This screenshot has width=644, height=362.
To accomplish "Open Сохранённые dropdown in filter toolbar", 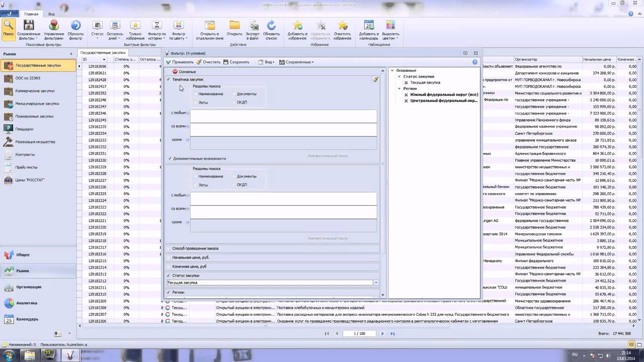I will pyautogui.click(x=296, y=62).
